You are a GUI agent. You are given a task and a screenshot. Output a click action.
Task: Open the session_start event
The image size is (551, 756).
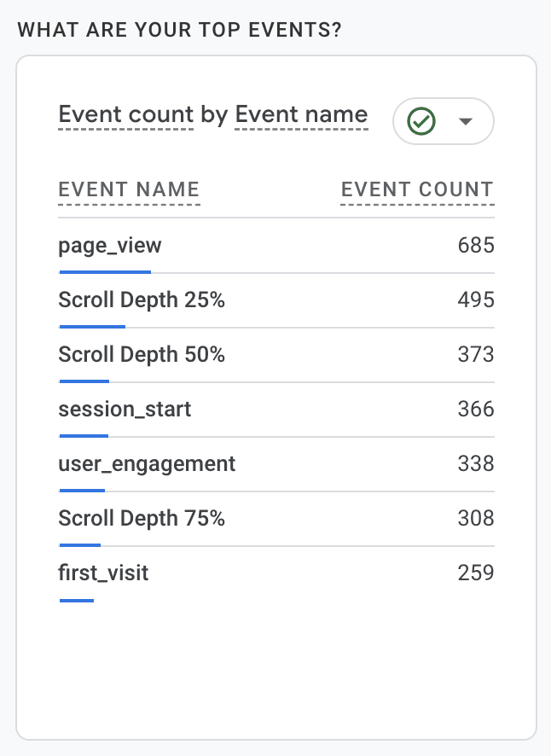tap(125, 410)
